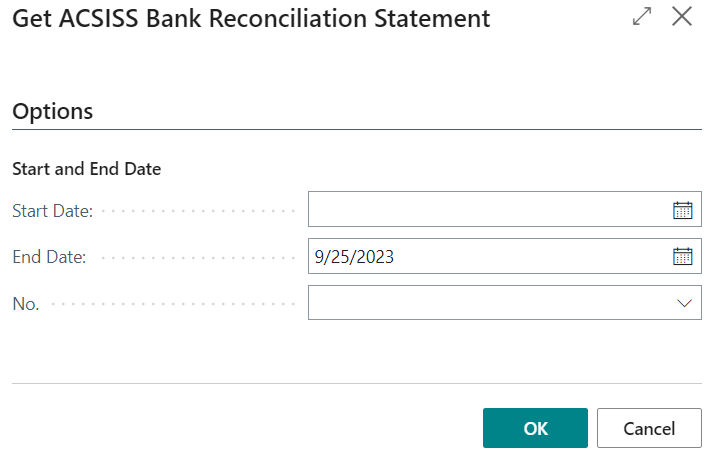Image resolution: width=709 pixels, height=459 pixels.
Task: Open the Start Date calendar picker
Action: coord(682,210)
